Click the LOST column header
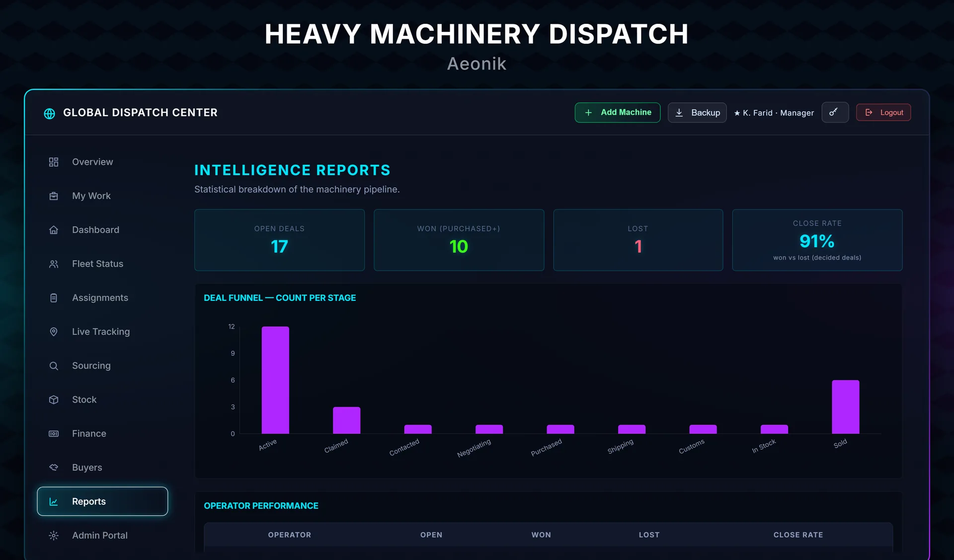The image size is (954, 560). [x=649, y=535]
